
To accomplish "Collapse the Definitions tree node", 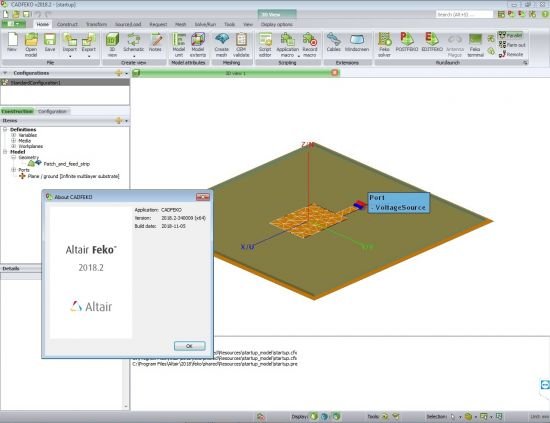I will click(5, 129).
